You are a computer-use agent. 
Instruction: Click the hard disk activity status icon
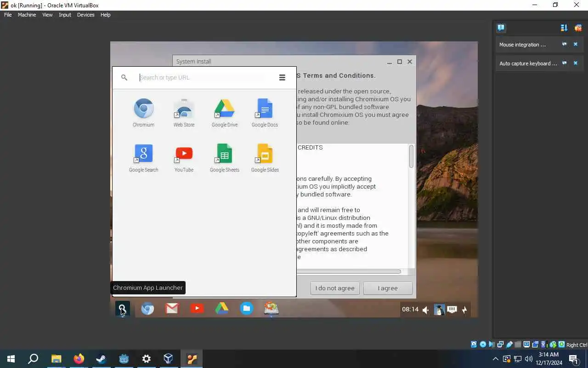click(x=474, y=345)
